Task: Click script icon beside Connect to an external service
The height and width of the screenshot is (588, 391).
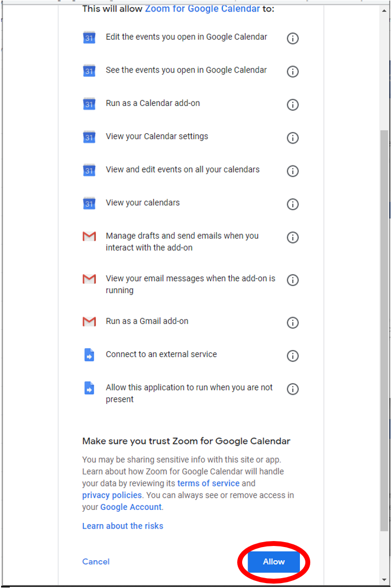Action: pyautogui.click(x=89, y=355)
